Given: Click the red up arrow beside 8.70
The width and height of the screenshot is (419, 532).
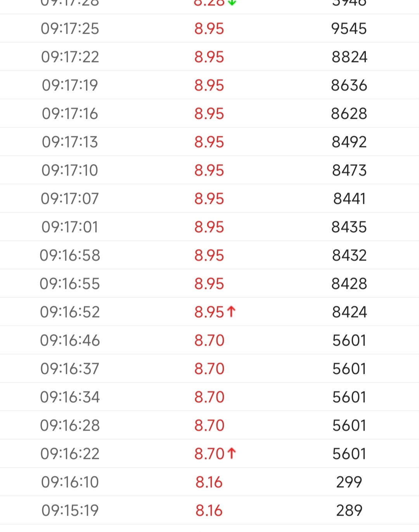Looking at the screenshot, I should coord(232,453).
